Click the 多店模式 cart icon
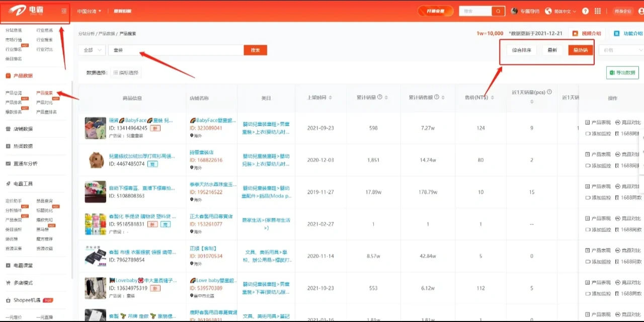 pyautogui.click(x=8, y=283)
